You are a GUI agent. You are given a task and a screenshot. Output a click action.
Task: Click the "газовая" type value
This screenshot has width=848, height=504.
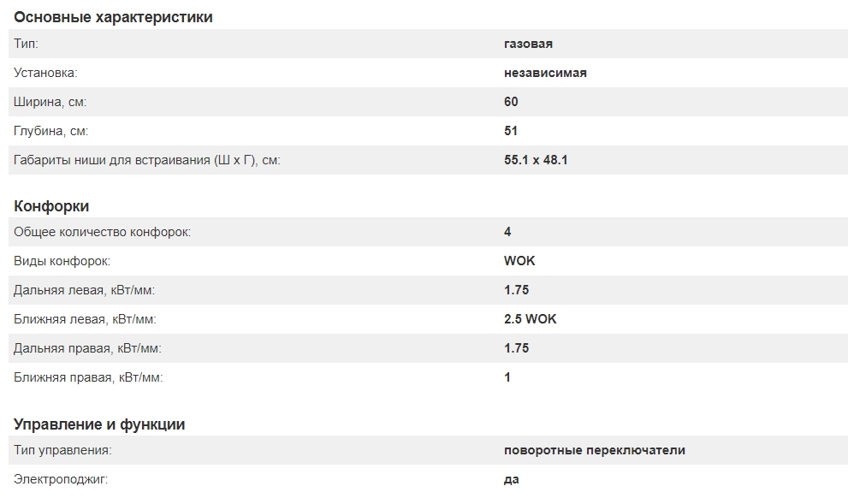pos(528,44)
